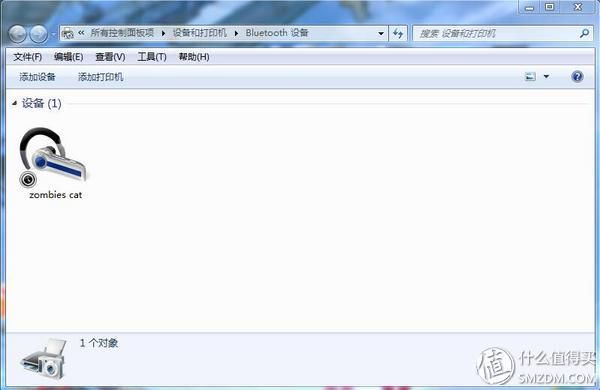Image resolution: width=600 pixels, height=390 pixels.
Task: Click the 添加设备 button
Action: [x=38, y=77]
